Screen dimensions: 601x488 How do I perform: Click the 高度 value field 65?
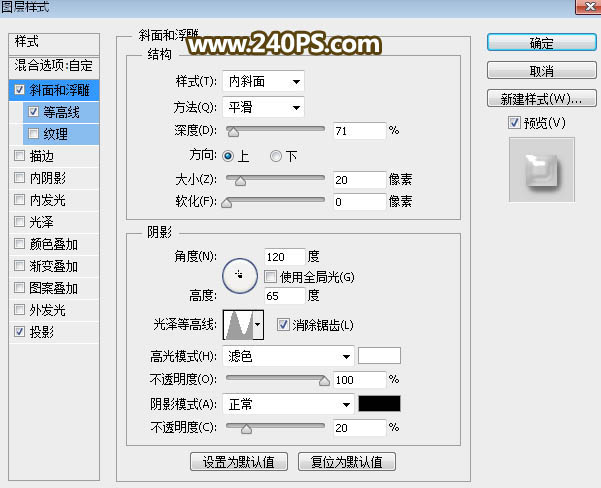pyautogui.click(x=285, y=296)
